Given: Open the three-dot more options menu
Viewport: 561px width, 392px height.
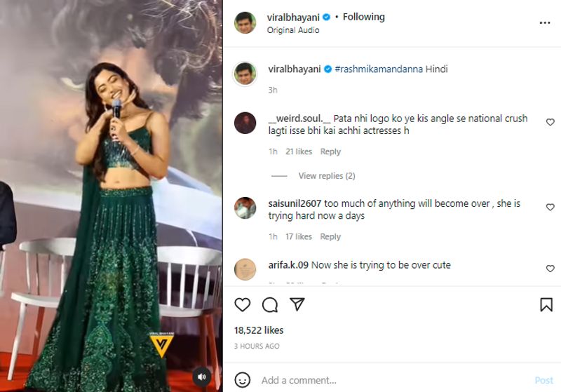Looking at the screenshot, I should click(x=545, y=22).
